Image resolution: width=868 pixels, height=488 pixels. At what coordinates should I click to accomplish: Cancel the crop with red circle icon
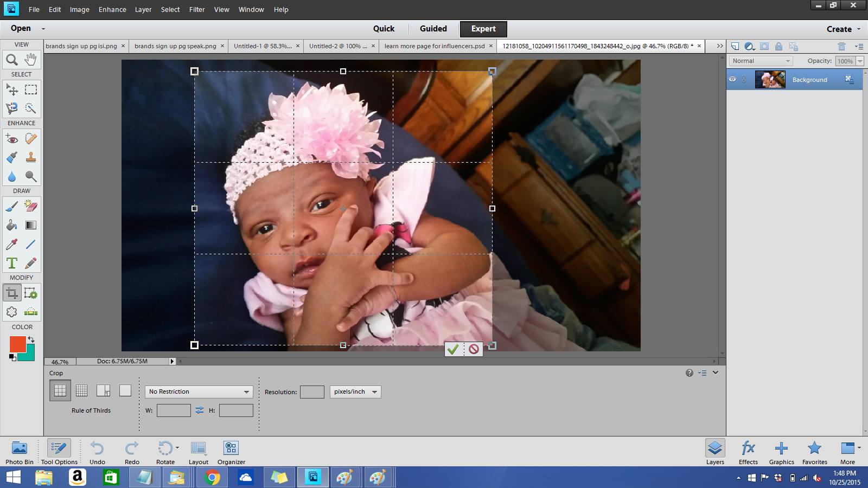pyautogui.click(x=474, y=349)
